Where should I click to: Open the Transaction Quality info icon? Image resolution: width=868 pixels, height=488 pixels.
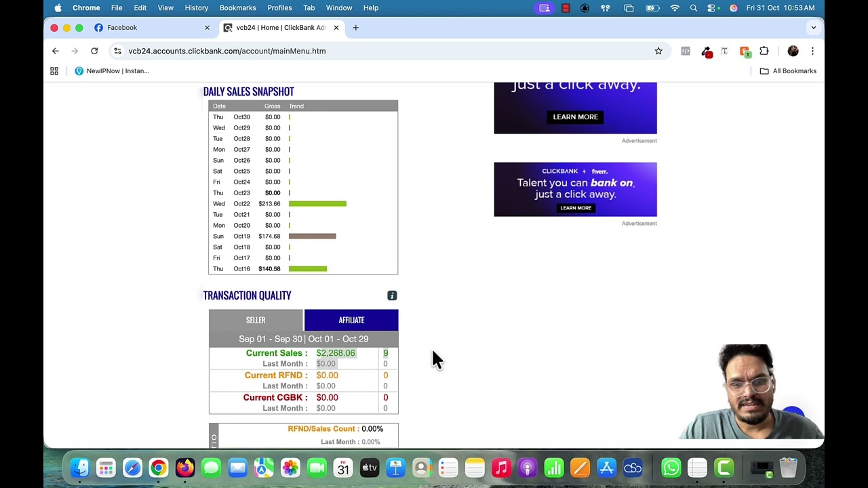pyautogui.click(x=392, y=296)
